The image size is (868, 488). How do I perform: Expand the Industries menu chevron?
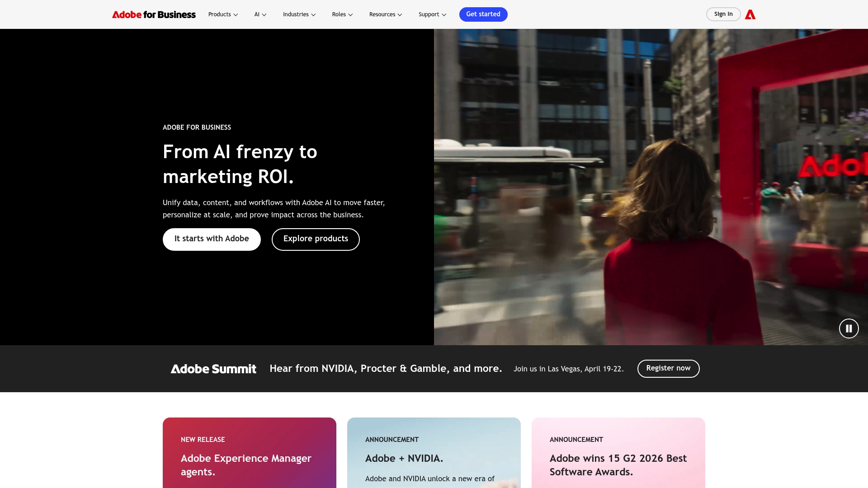tap(313, 15)
